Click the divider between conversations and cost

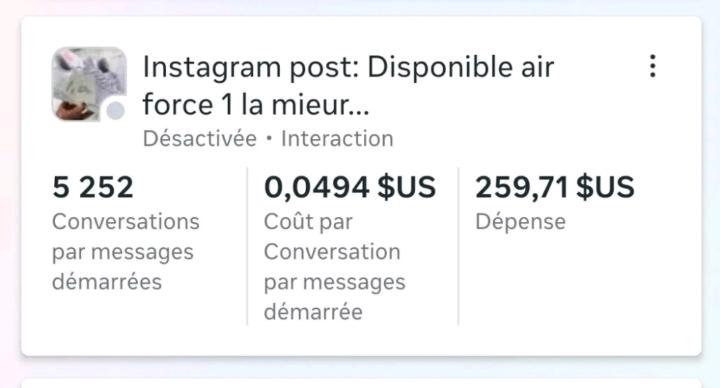click(x=247, y=247)
